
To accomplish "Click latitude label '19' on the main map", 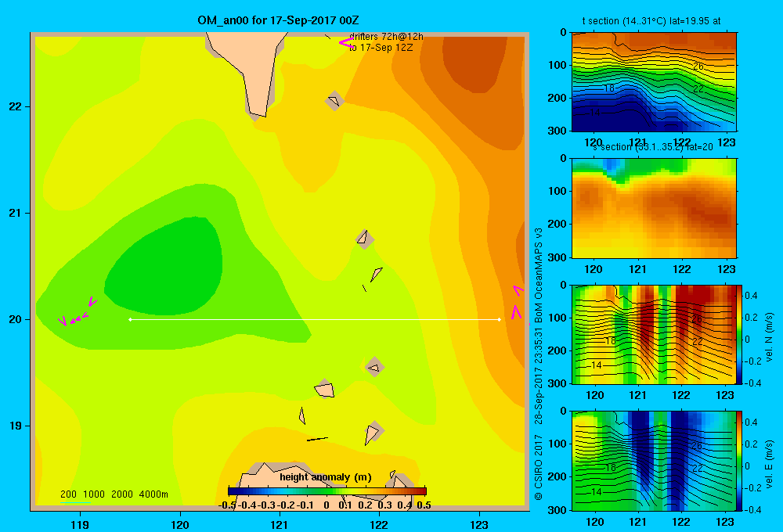I will (x=16, y=426).
